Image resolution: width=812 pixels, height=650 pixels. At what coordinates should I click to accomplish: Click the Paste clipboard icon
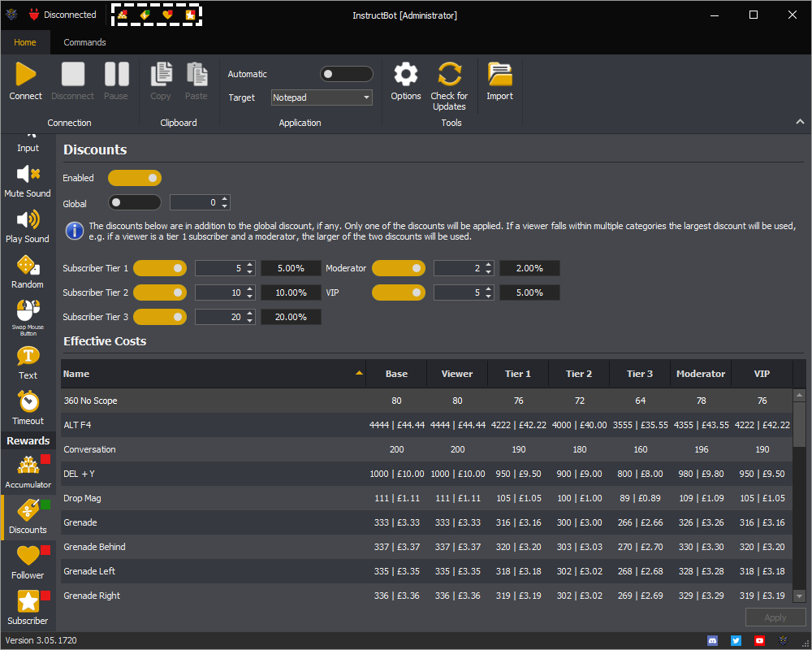pos(197,74)
